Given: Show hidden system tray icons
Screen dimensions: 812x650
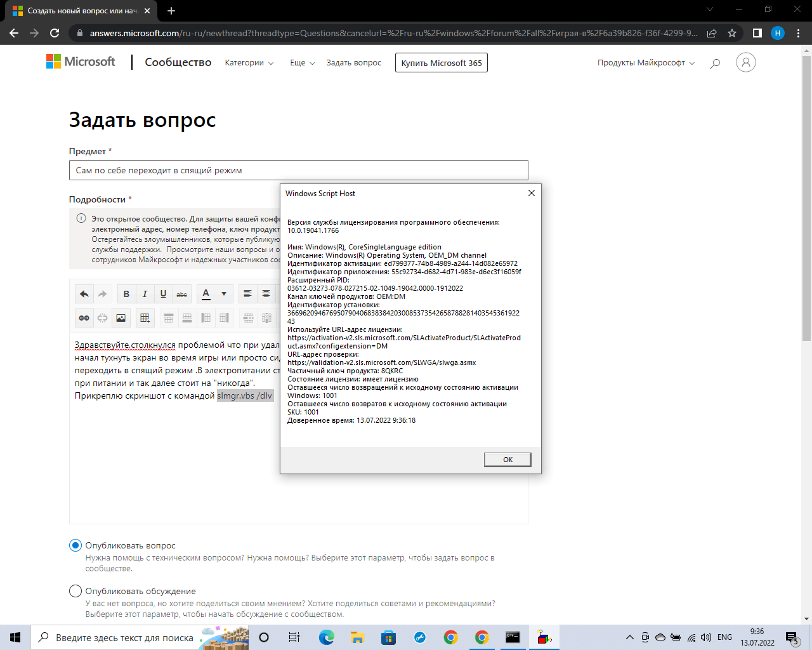Looking at the screenshot, I should coord(629,637).
